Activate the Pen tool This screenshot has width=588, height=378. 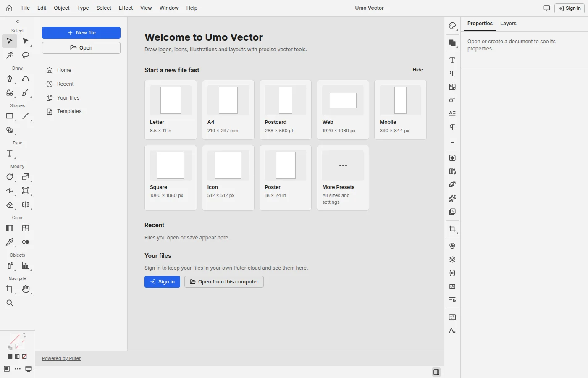[10, 79]
